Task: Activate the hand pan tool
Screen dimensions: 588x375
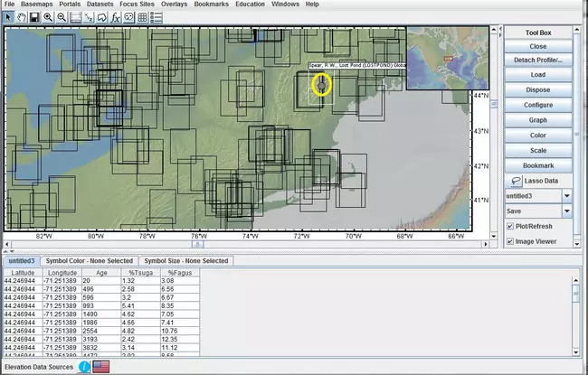Action: coord(21,17)
